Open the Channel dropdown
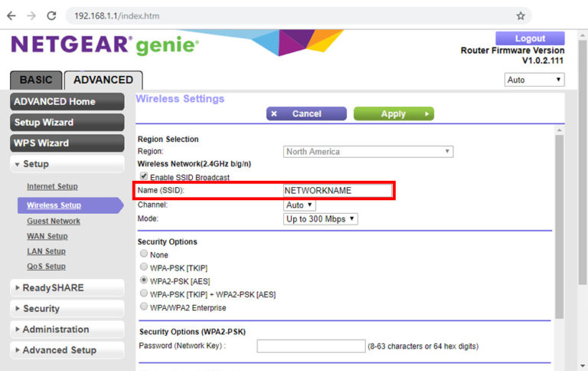Screen dimensions: 588x371 point(299,205)
